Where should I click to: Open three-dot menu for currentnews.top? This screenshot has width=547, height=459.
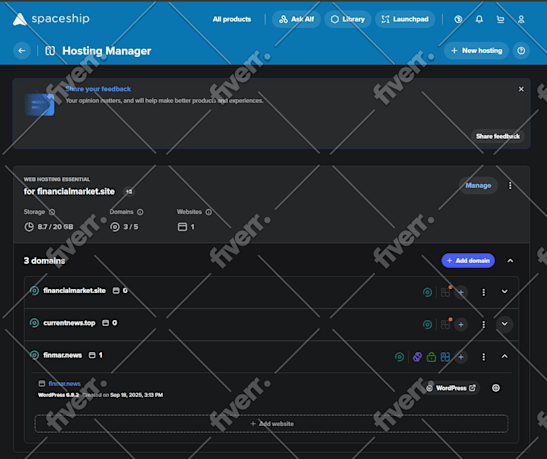point(484,324)
